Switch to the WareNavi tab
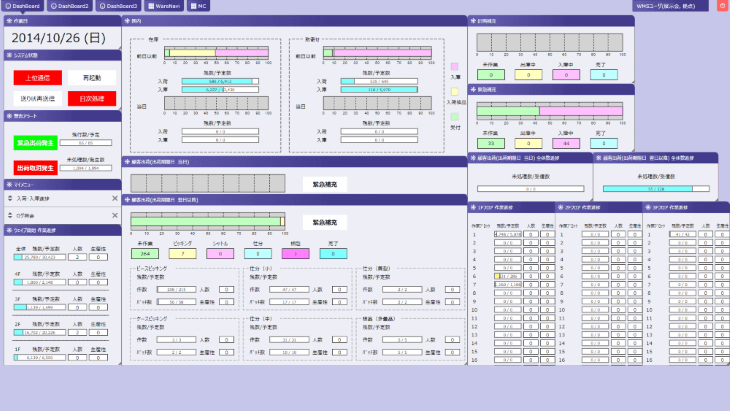Image resolution: width=730 pixels, height=411 pixels. [165, 6]
